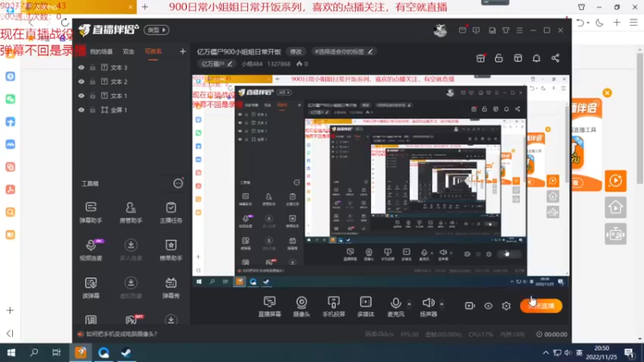Add 多媒体 source from main bottom toolbar
The width and height of the screenshot is (644, 362).
pos(365,306)
